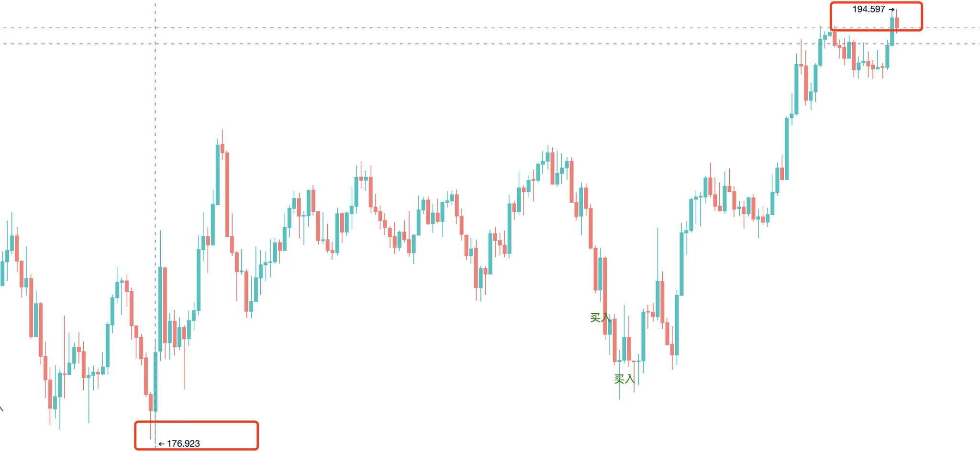Viewport: 980px width, 452px height.
Task: Click the 176.923 low price label
Action: pyautogui.click(x=183, y=443)
